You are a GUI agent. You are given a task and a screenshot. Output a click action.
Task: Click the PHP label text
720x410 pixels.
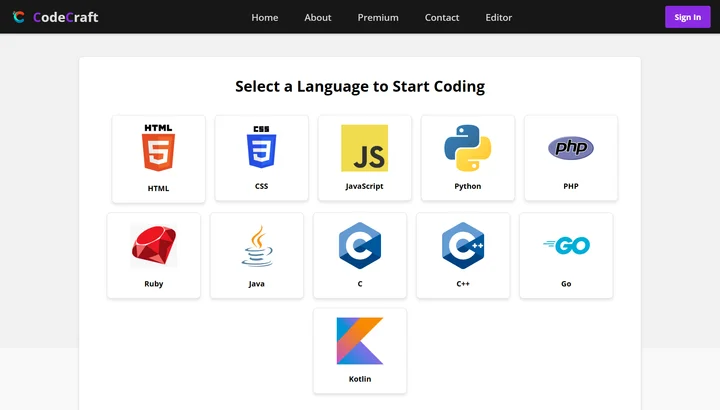click(x=571, y=186)
